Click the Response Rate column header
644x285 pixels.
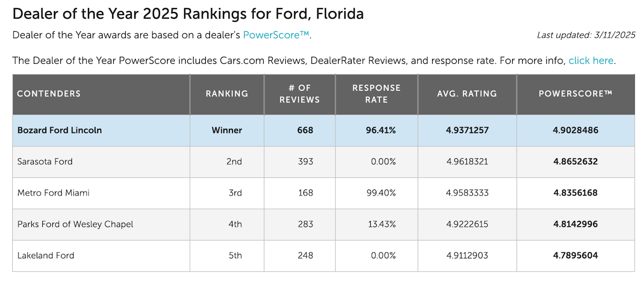pyautogui.click(x=376, y=94)
